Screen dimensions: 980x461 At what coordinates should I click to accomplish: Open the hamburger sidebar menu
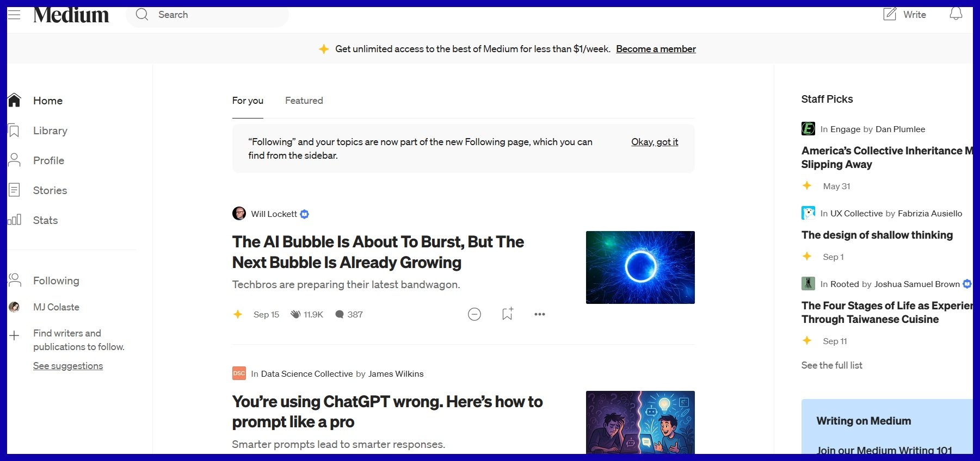pos(14,15)
